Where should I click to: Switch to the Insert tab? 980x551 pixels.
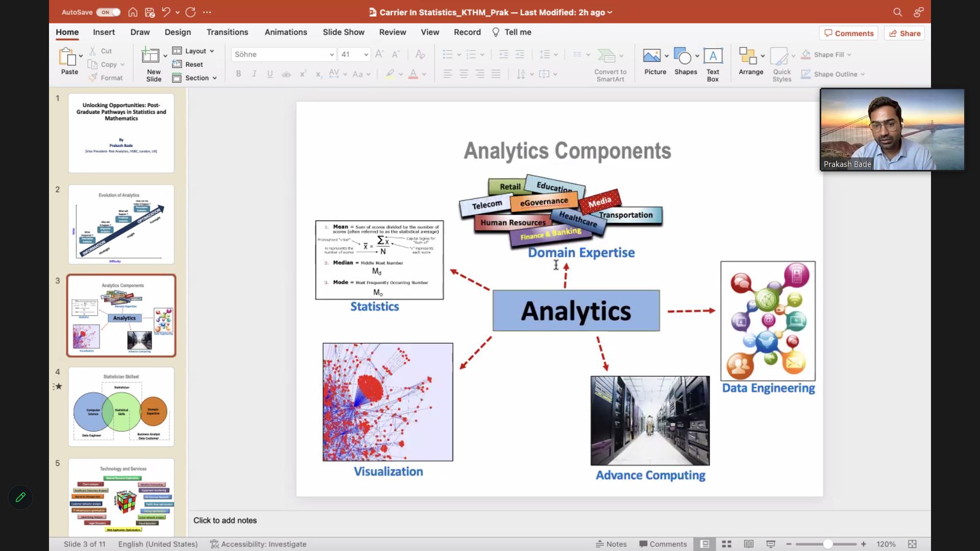tap(104, 32)
